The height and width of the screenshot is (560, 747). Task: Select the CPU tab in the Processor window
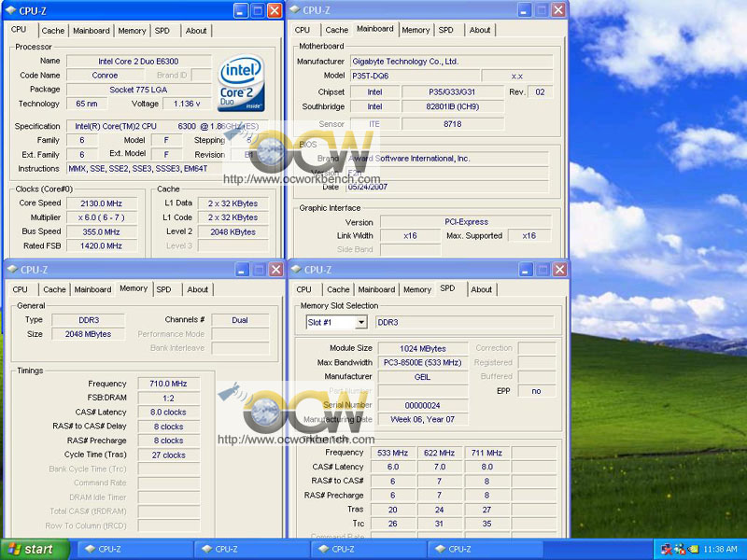pos(19,30)
